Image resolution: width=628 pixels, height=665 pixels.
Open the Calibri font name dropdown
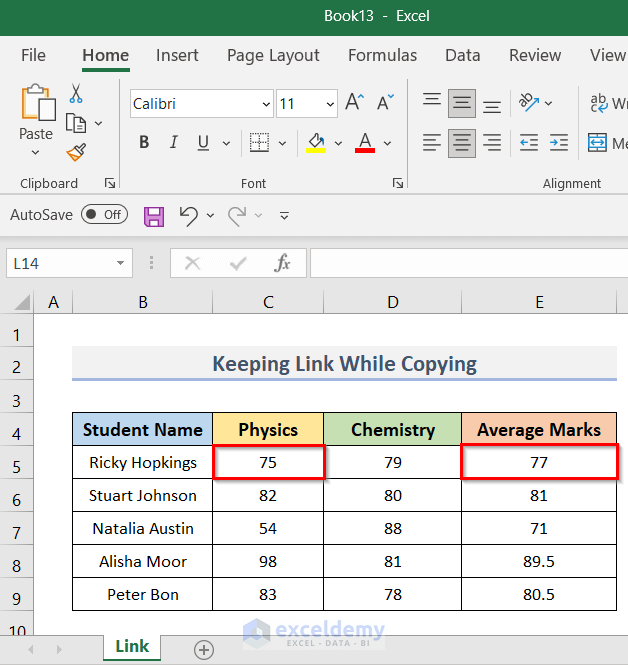[x=266, y=104]
